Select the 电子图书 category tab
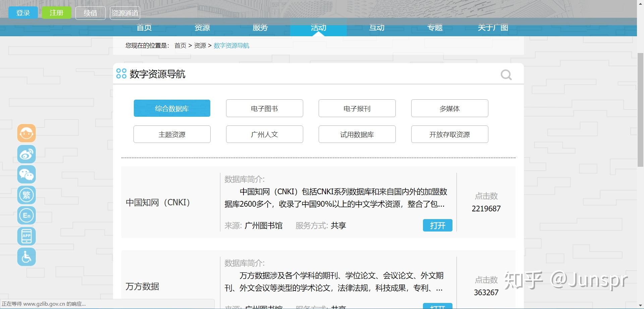This screenshot has height=309, width=644. [x=265, y=108]
